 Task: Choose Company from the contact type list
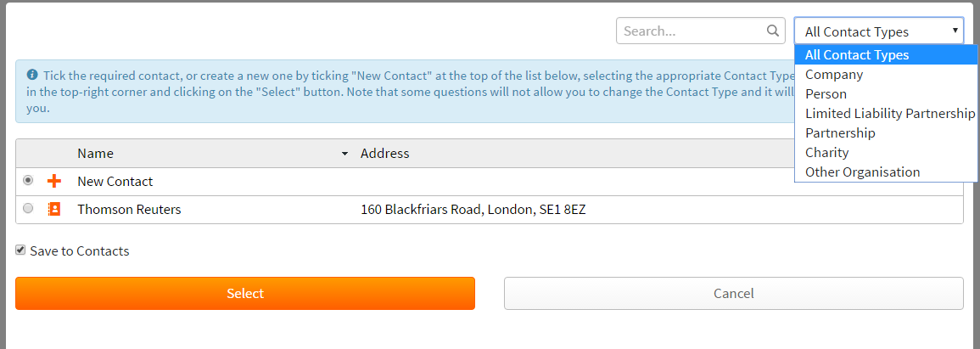pos(834,74)
